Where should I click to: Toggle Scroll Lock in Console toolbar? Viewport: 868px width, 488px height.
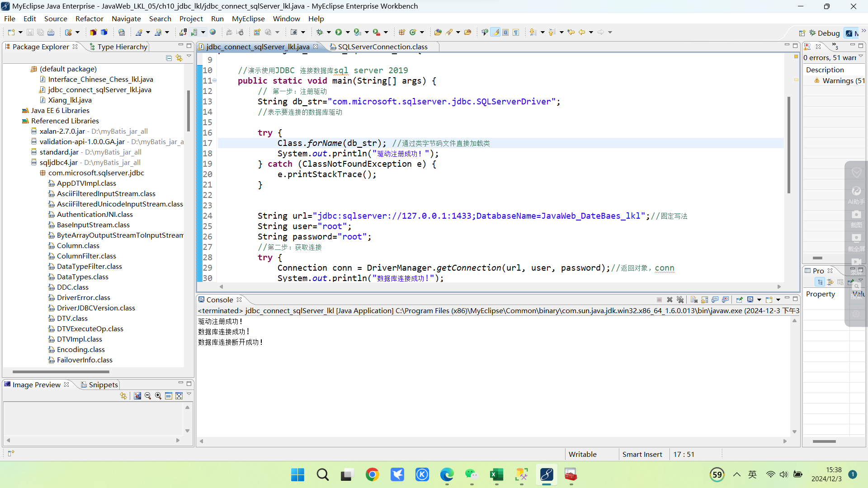[704, 300]
